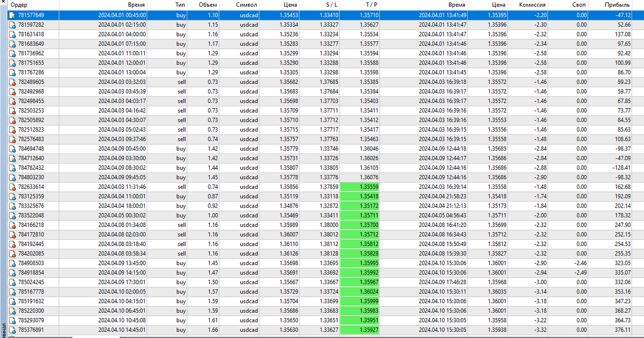Click the order icon for 783522048

(x=12, y=215)
